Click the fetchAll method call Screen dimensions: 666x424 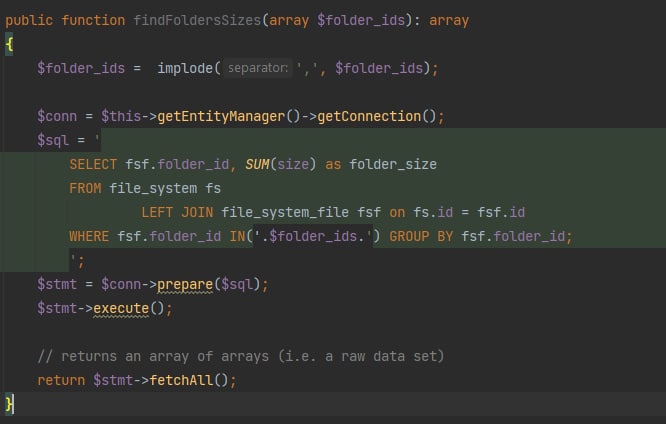(181, 380)
